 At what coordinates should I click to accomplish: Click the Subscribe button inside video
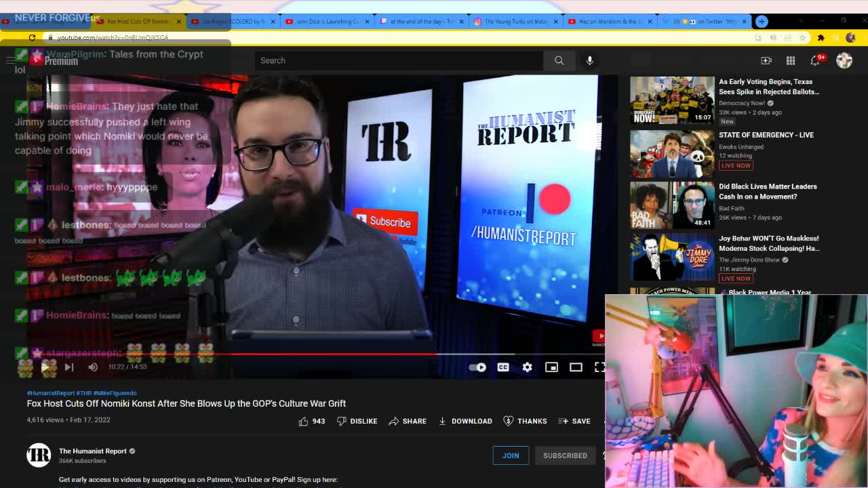tap(384, 222)
